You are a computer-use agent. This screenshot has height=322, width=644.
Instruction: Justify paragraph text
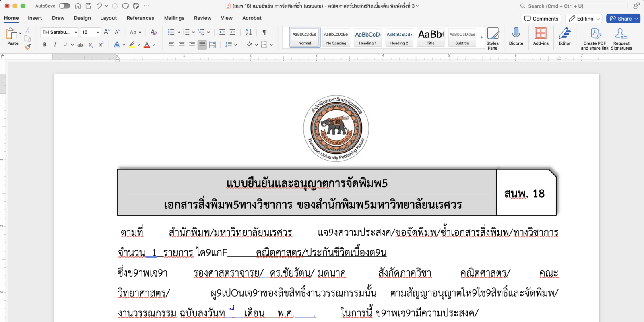coord(202,45)
